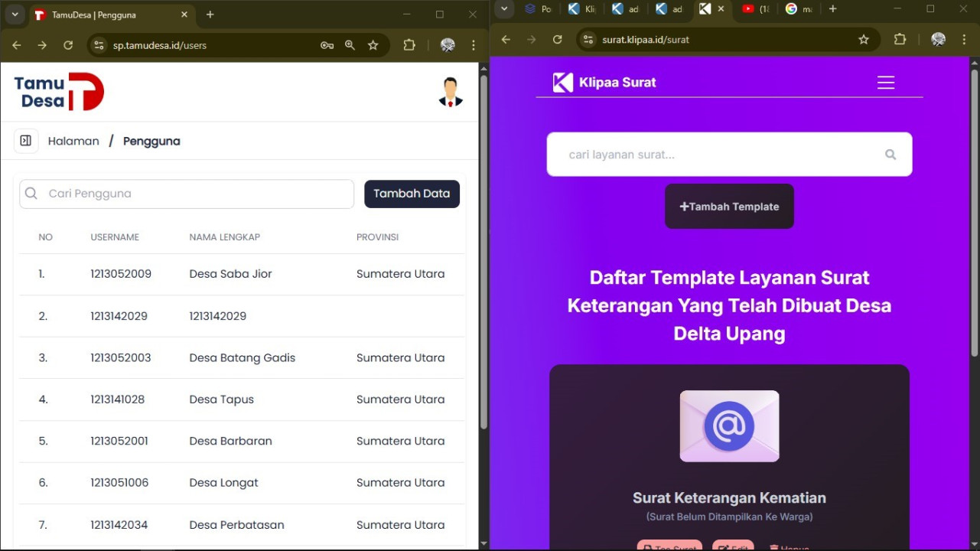Reload the TamuDesa users page

coord(68,45)
